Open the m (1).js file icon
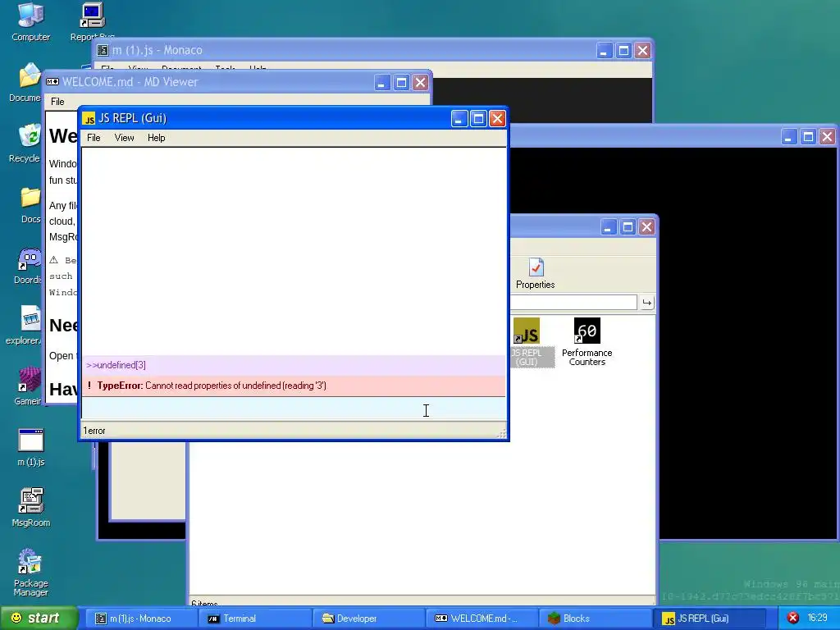 (x=31, y=447)
